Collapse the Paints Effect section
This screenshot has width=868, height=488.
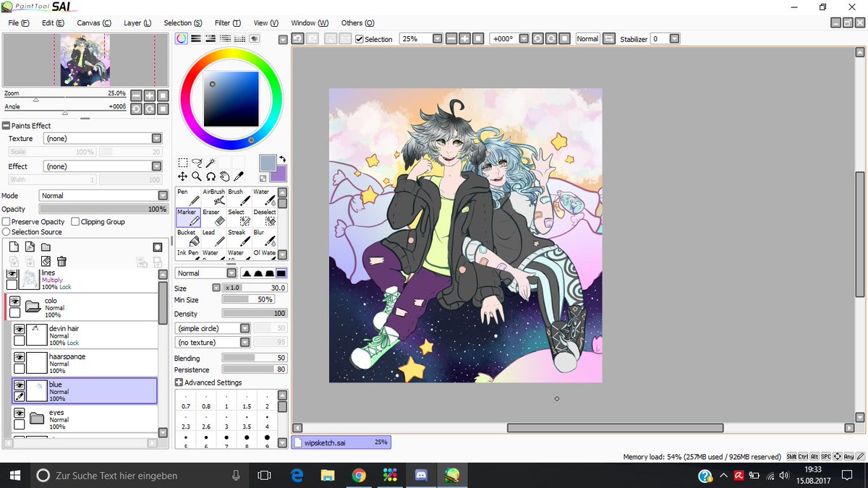click(7, 126)
